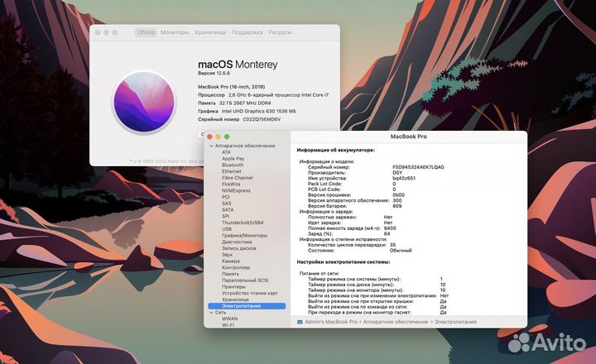Select Память in the sidebar
Screen dimensions: 596x364
(x=230, y=274)
